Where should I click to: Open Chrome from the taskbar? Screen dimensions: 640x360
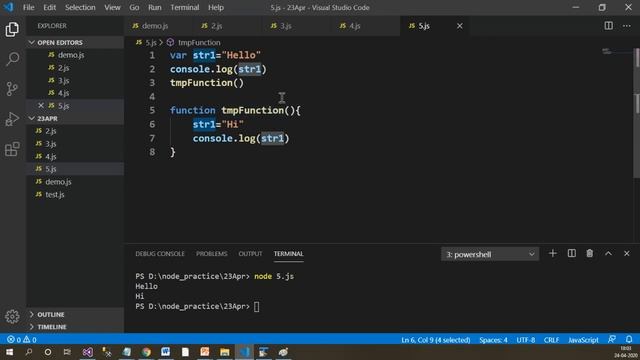pyautogui.click(x=146, y=352)
